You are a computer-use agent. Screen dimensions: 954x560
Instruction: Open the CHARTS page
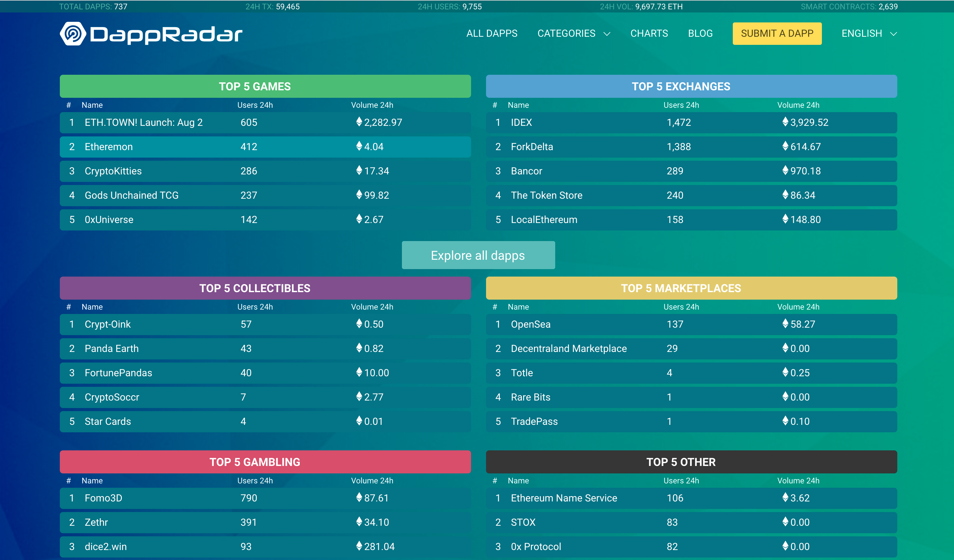649,33
